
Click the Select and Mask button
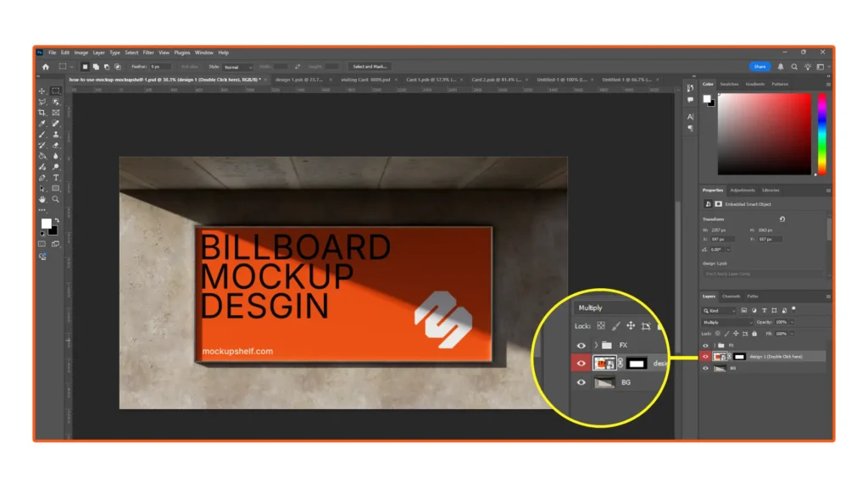click(x=370, y=66)
